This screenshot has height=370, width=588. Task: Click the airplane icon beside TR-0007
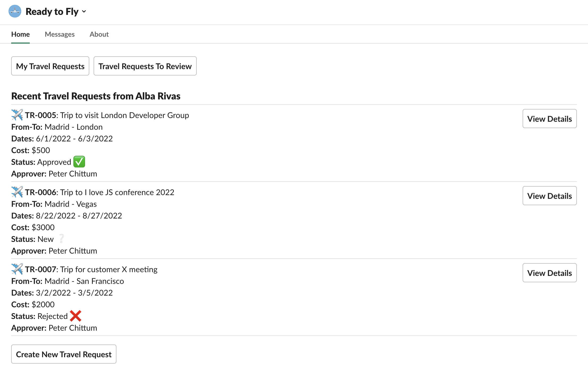point(17,269)
